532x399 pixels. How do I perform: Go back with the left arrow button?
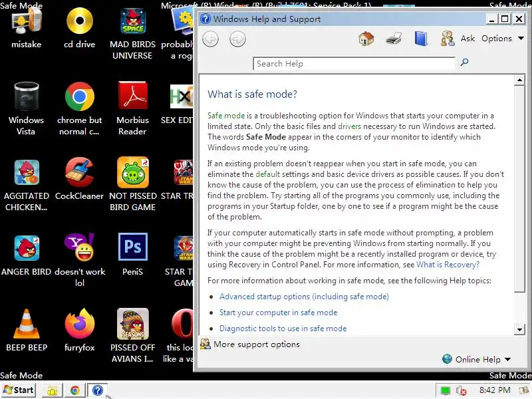[x=210, y=39]
